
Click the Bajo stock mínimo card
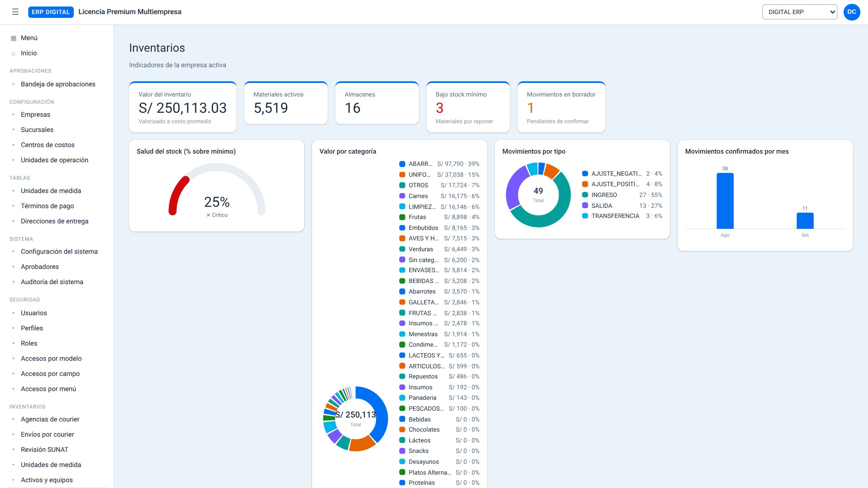tap(468, 107)
